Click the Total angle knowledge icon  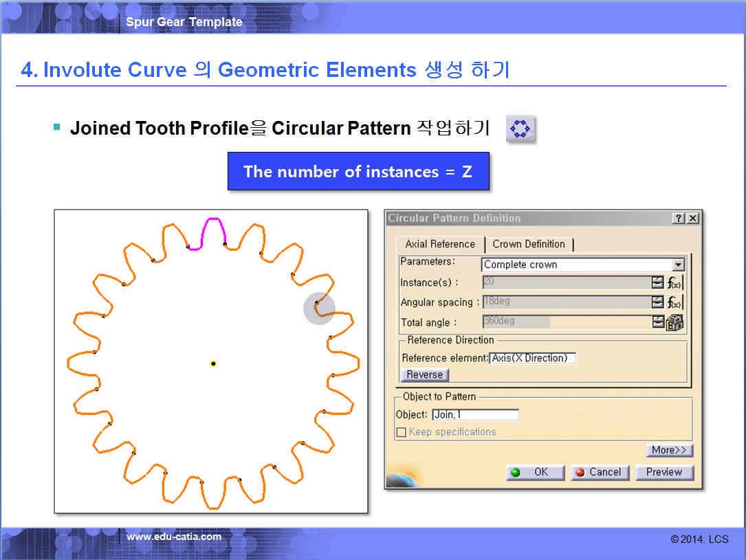coord(675,322)
